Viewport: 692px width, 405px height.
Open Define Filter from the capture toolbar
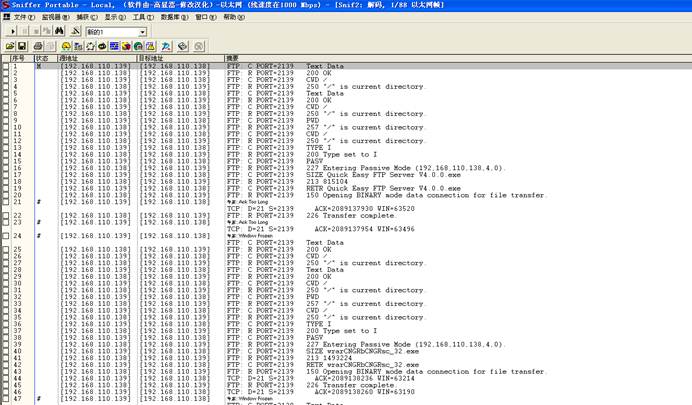pyautogui.click(x=75, y=31)
